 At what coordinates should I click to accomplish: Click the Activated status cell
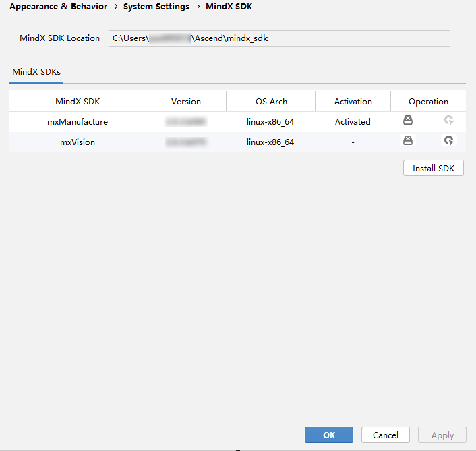(353, 122)
